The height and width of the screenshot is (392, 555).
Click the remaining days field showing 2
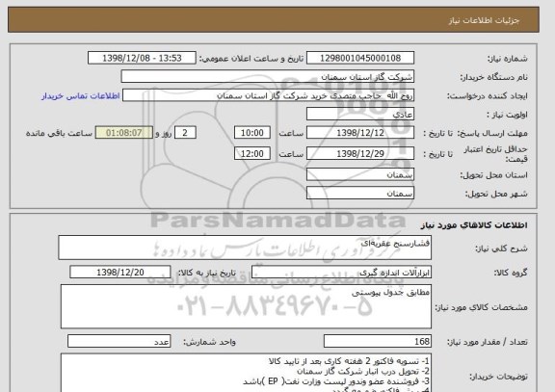pyautogui.click(x=185, y=133)
